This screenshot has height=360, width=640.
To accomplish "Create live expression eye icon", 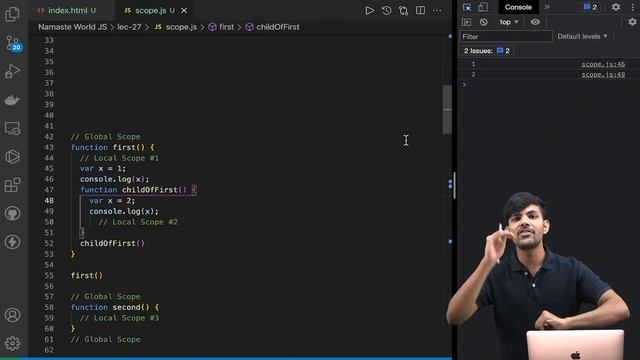I will [535, 22].
